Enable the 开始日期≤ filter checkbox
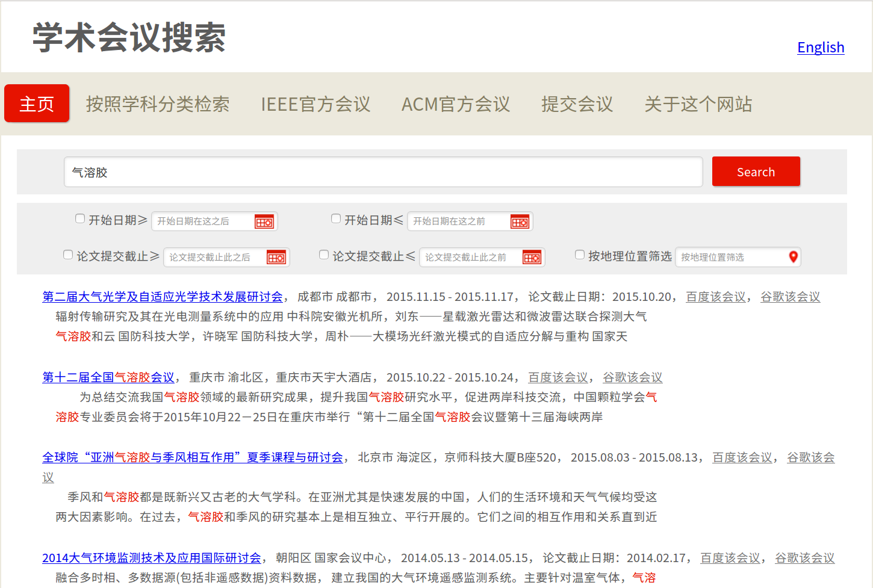 click(335, 218)
